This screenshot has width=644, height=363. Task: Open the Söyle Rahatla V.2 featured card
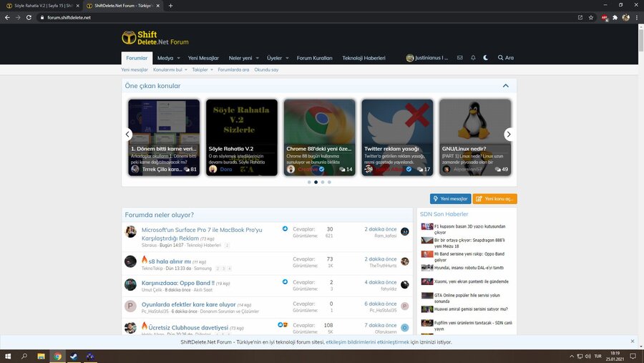coord(242,137)
